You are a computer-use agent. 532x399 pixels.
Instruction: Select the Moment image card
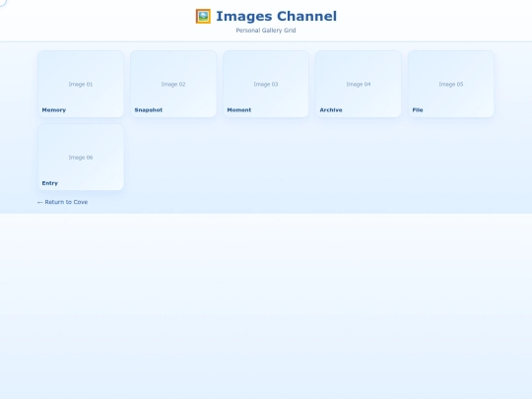266,84
